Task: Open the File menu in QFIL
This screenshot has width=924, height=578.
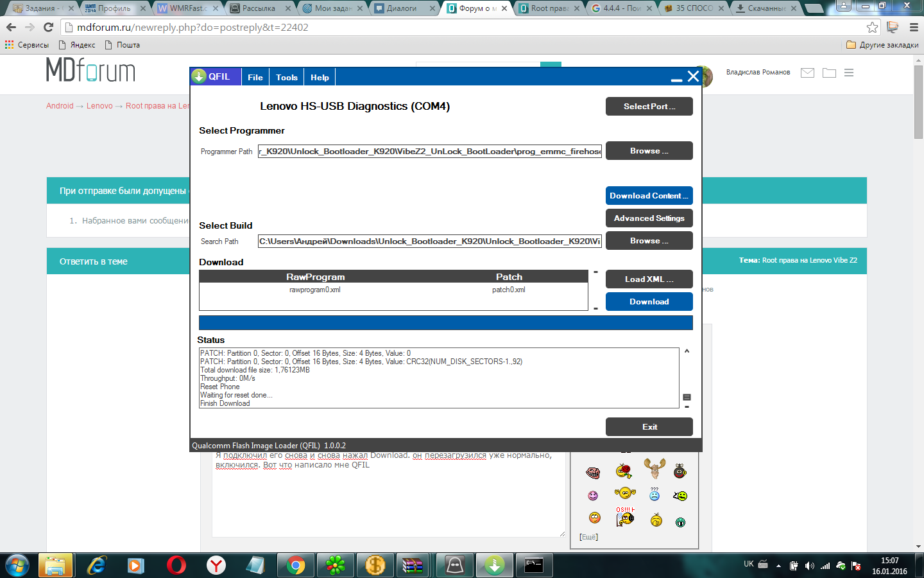Action: point(255,77)
